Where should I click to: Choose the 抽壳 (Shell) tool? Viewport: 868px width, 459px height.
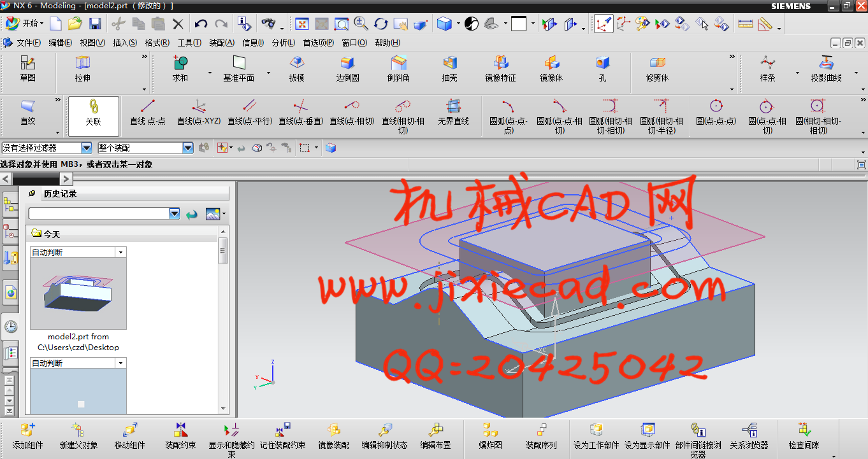pos(449,69)
